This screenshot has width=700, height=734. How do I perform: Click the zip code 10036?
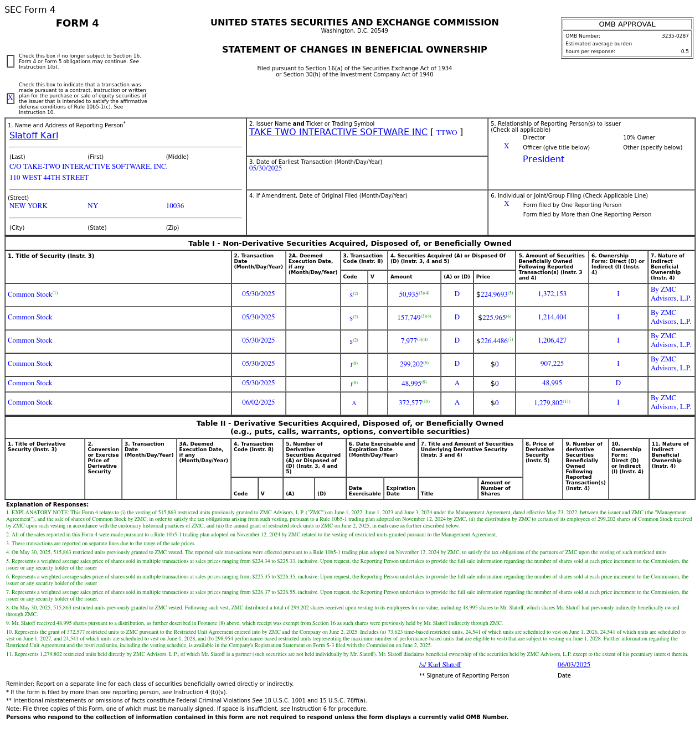(175, 206)
